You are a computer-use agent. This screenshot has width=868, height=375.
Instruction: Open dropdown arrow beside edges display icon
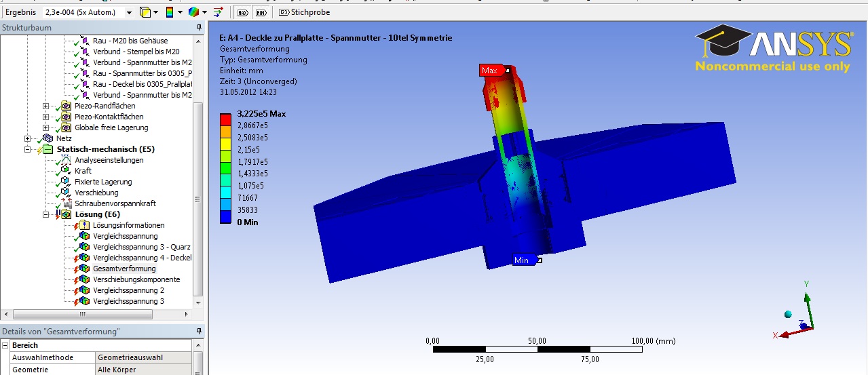pyautogui.click(x=204, y=12)
